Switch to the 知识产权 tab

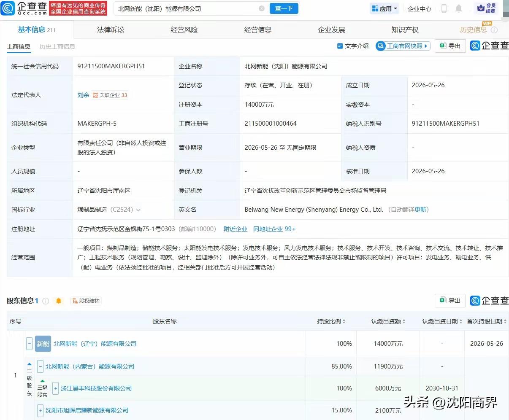[x=405, y=30]
